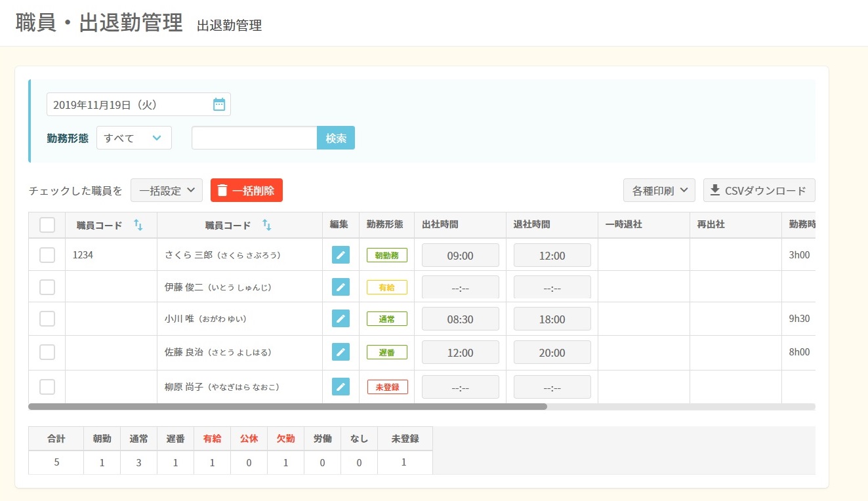Click red 欠勤 header in summary table
Screen dimensions: 868x501
pos(285,439)
